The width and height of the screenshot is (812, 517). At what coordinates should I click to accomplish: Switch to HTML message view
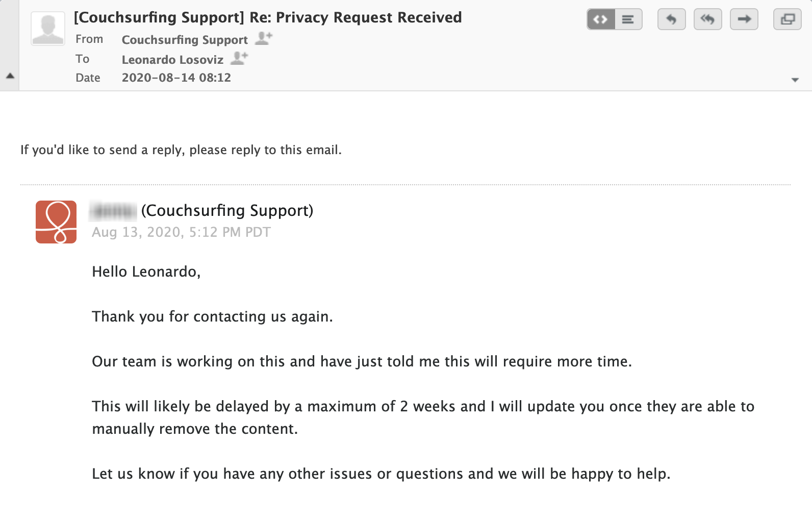(x=601, y=19)
